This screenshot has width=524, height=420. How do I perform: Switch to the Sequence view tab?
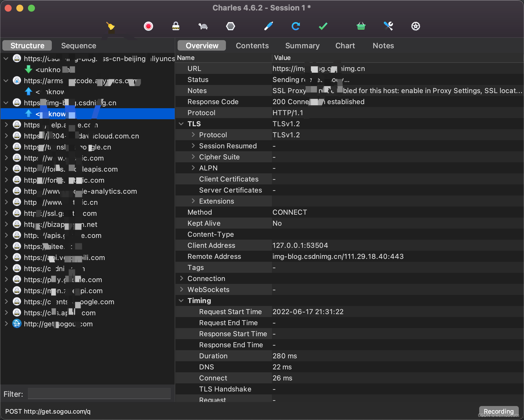click(x=79, y=46)
